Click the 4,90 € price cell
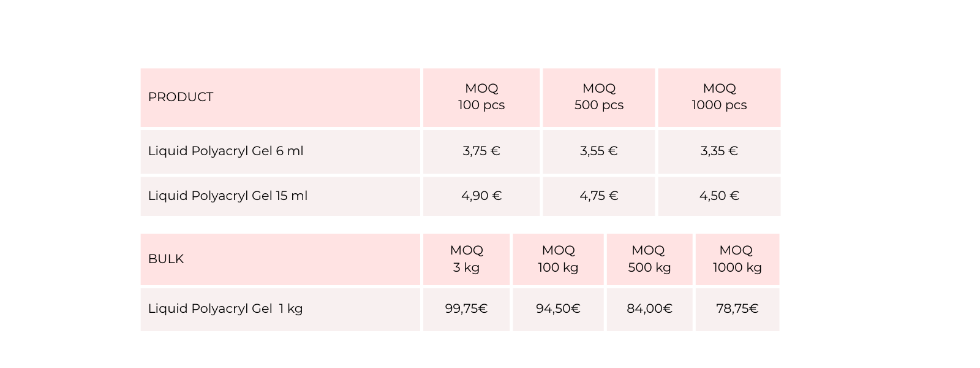The image size is (980, 368). click(481, 196)
